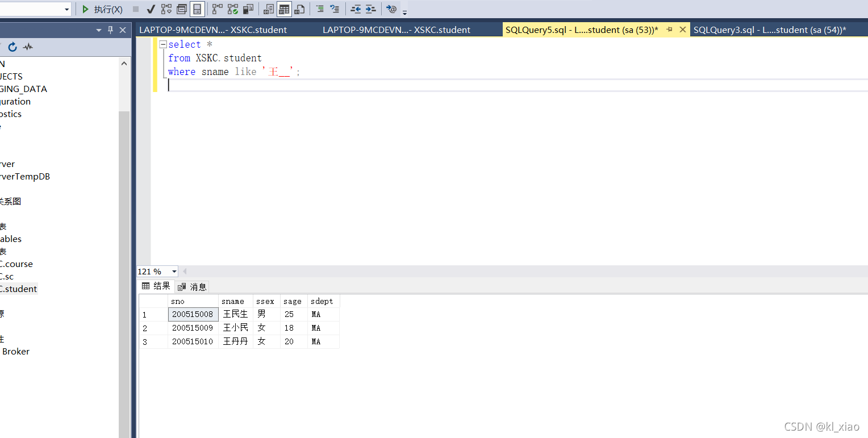This screenshot has height=438, width=868.
Task: Set Results to File output icon
Action: click(x=299, y=9)
